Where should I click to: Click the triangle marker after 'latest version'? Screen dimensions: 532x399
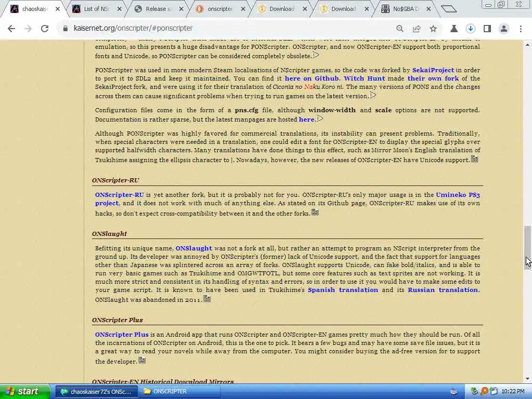[373, 95]
